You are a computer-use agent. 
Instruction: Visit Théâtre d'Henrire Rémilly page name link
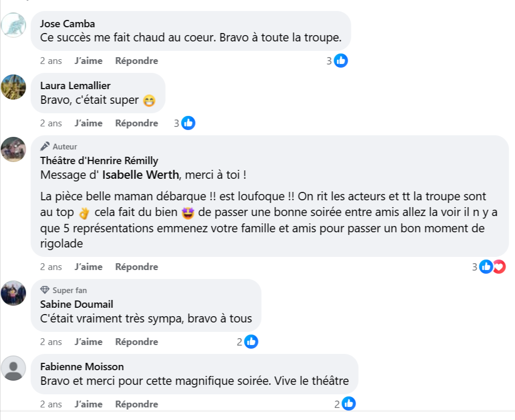99,160
